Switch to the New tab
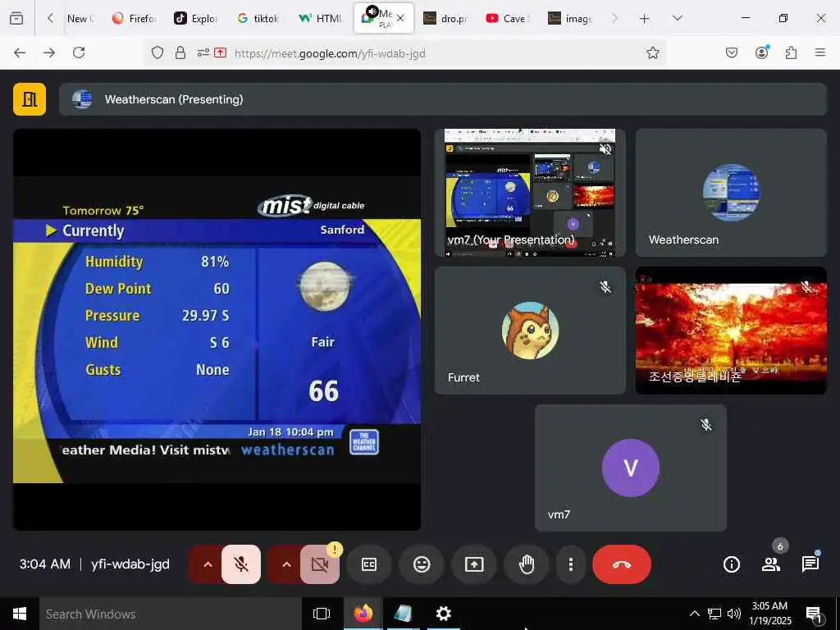The width and height of the screenshot is (840, 630). click(x=80, y=18)
